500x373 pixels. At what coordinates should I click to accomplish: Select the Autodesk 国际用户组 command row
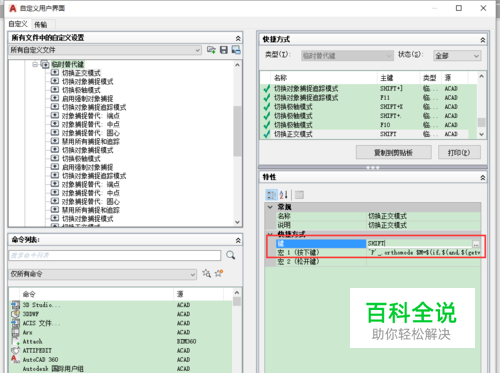pyautogui.click(x=122, y=369)
